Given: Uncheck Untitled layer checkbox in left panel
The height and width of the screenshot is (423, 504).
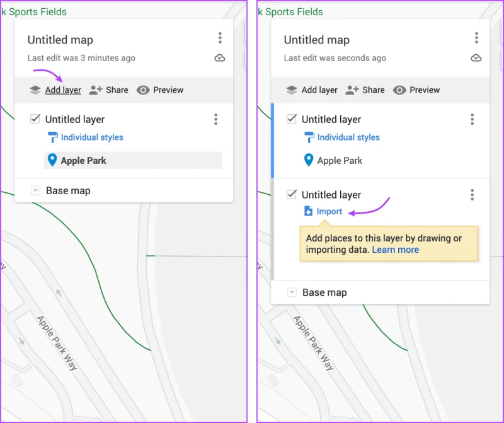Looking at the screenshot, I should click(x=35, y=119).
